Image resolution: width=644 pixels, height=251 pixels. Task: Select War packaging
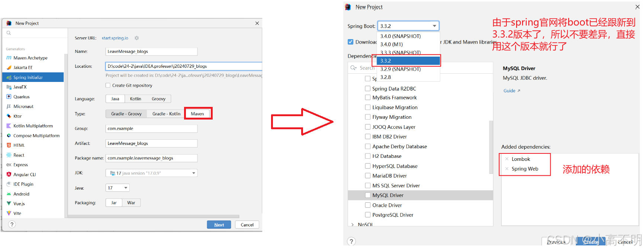click(131, 203)
